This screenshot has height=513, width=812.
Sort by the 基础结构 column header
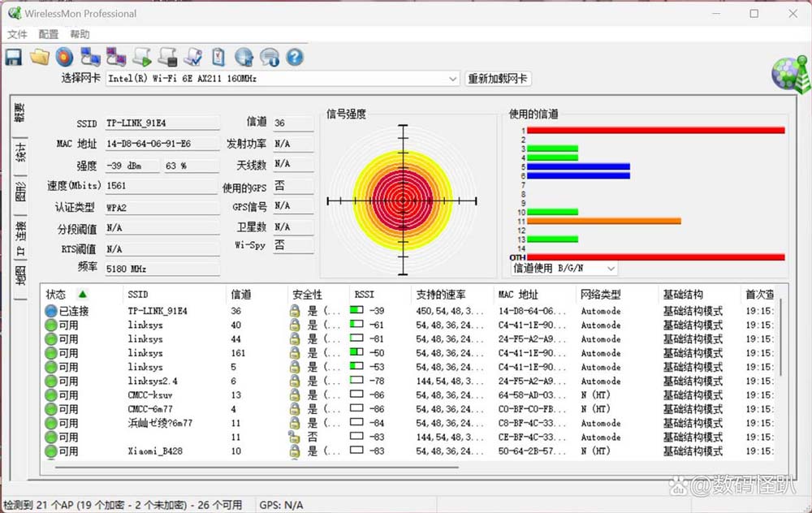700,295
